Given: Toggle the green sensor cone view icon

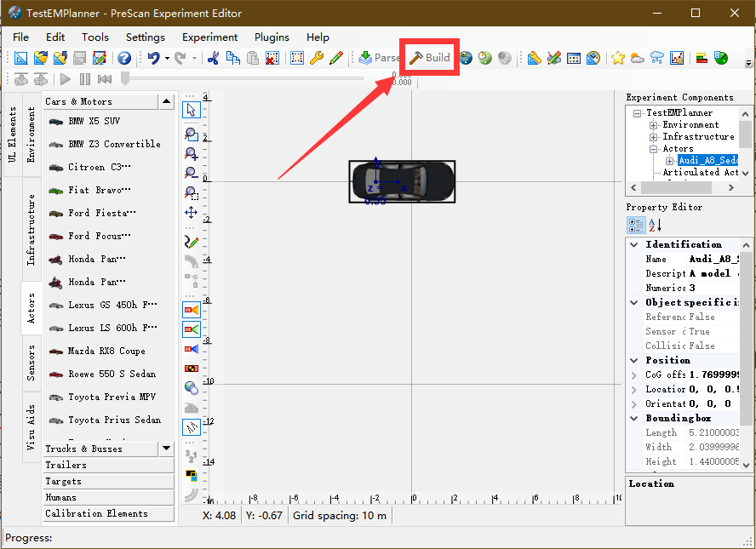Looking at the screenshot, I should pyautogui.click(x=192, y=329).
